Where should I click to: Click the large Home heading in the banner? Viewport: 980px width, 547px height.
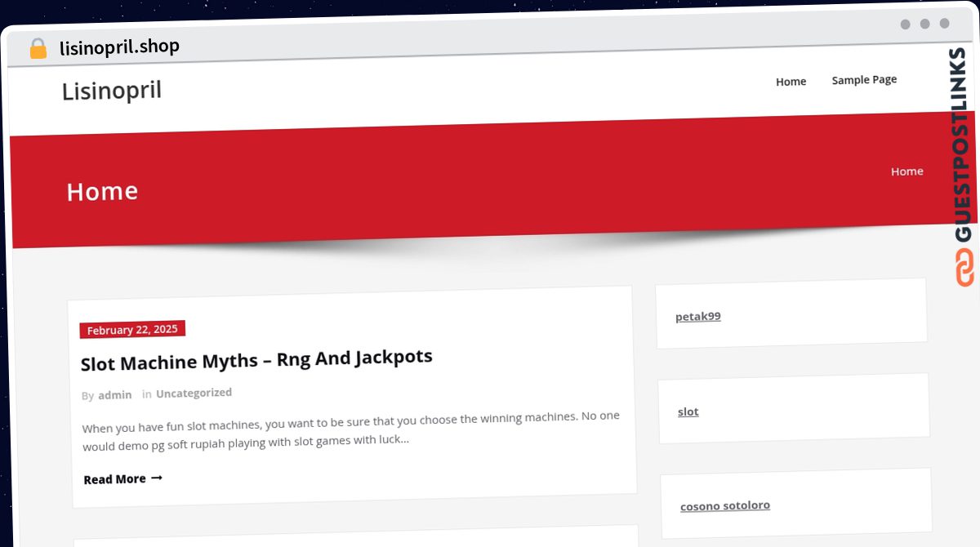pyautogui.click(x=102, y=192)
